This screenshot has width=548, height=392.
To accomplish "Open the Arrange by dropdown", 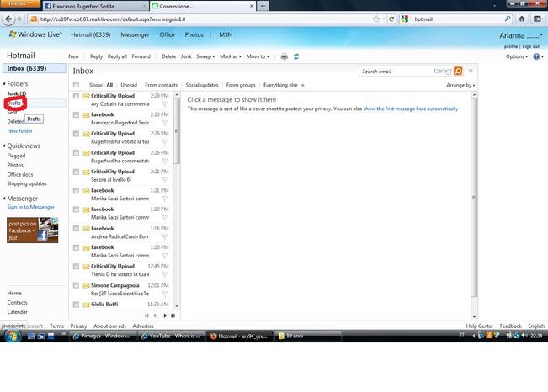I will coord(460,85).
